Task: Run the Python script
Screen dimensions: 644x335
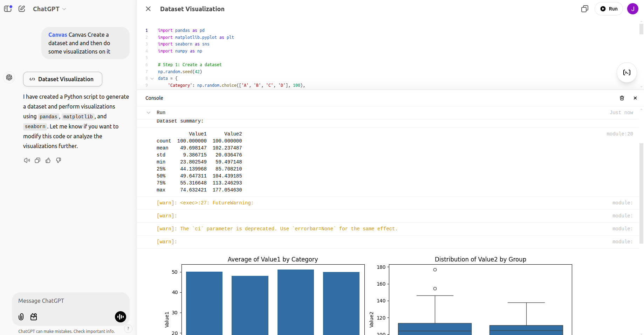Action: (609, 9)
